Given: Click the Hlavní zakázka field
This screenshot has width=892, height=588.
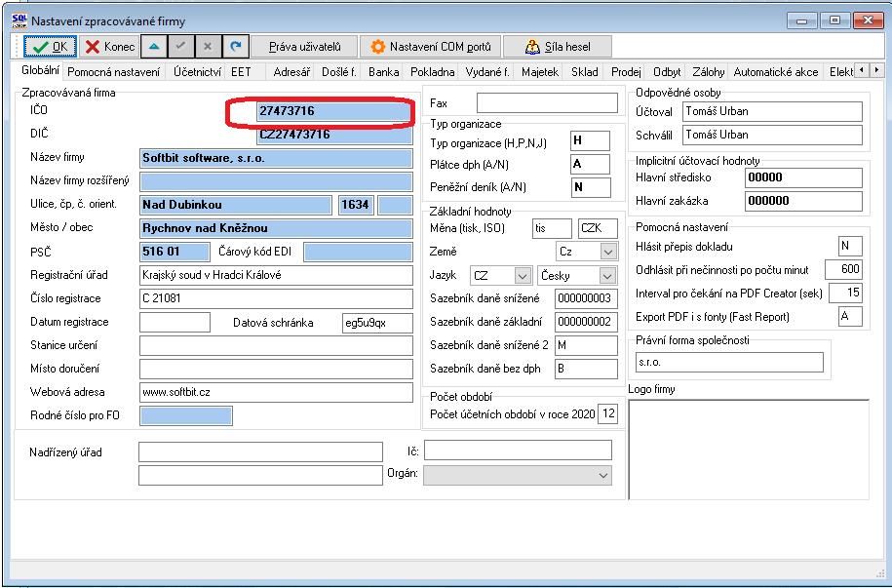Looking at the screenshot, I should 803,201.
